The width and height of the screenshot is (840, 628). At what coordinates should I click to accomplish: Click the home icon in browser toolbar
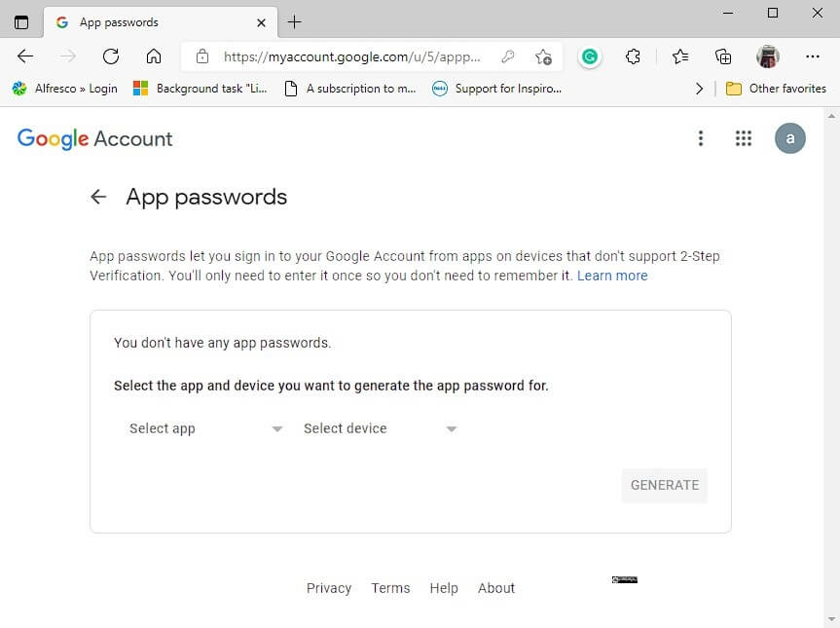[154, 56]
